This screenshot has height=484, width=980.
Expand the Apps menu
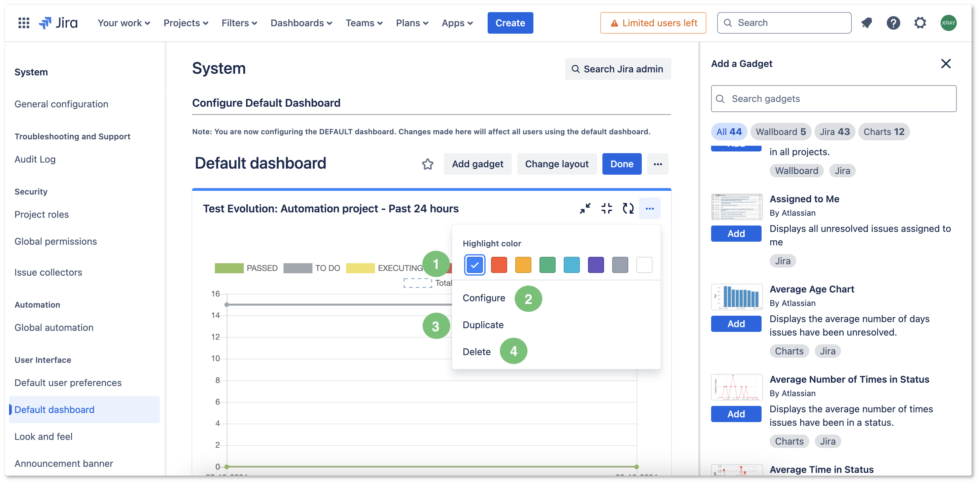pos(457,23)
